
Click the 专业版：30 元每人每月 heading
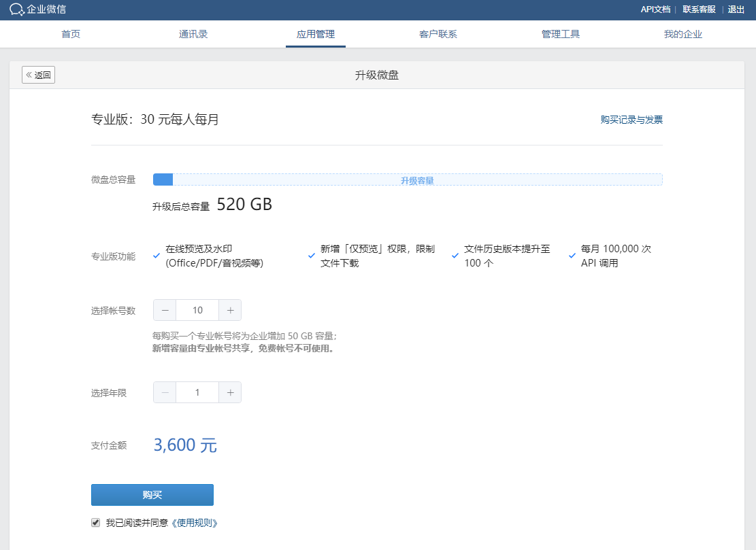click(155, 120)
